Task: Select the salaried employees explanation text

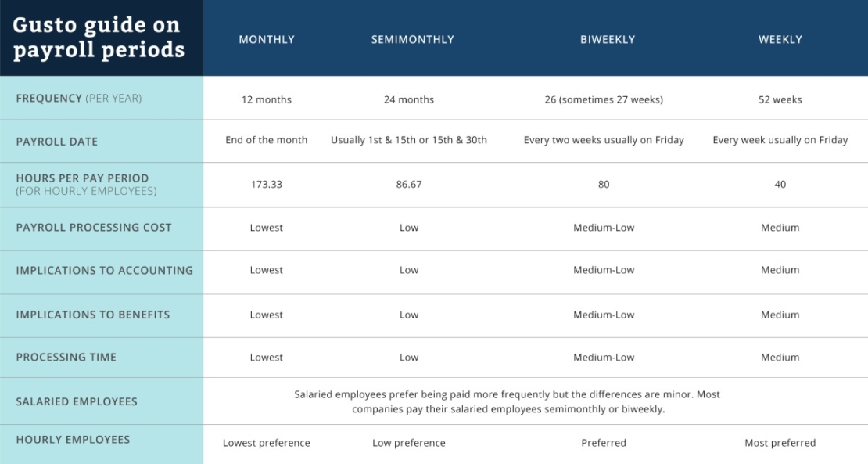Action: [508, 401]
